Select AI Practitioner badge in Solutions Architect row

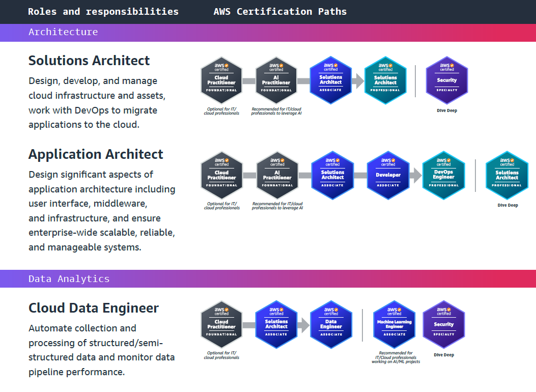pyautogui.click(x=276, y=80)
